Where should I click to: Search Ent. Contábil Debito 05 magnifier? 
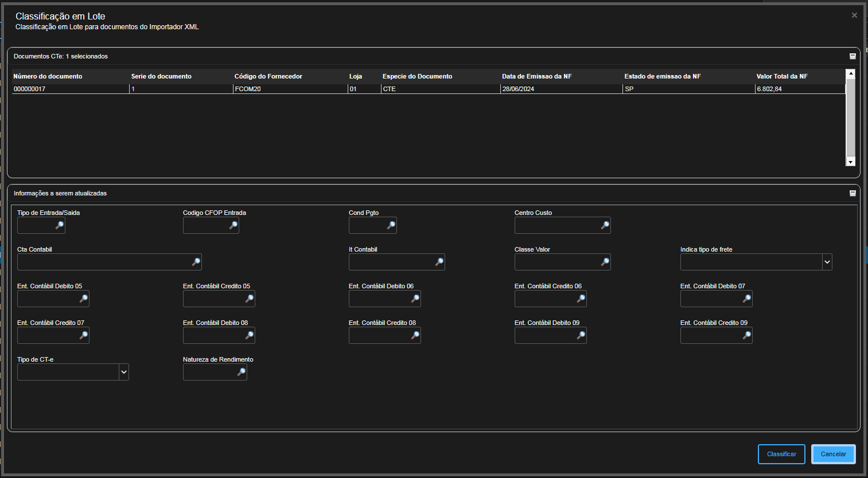coord(83,299)
